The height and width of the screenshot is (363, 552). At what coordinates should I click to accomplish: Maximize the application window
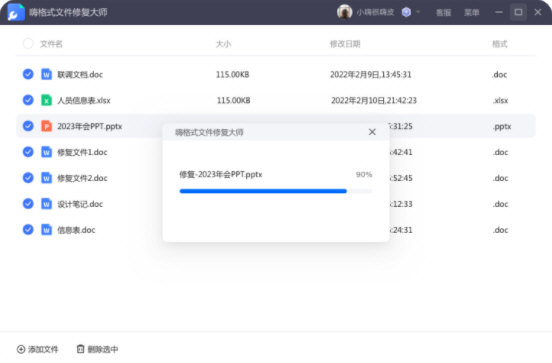tap(518, 12)
